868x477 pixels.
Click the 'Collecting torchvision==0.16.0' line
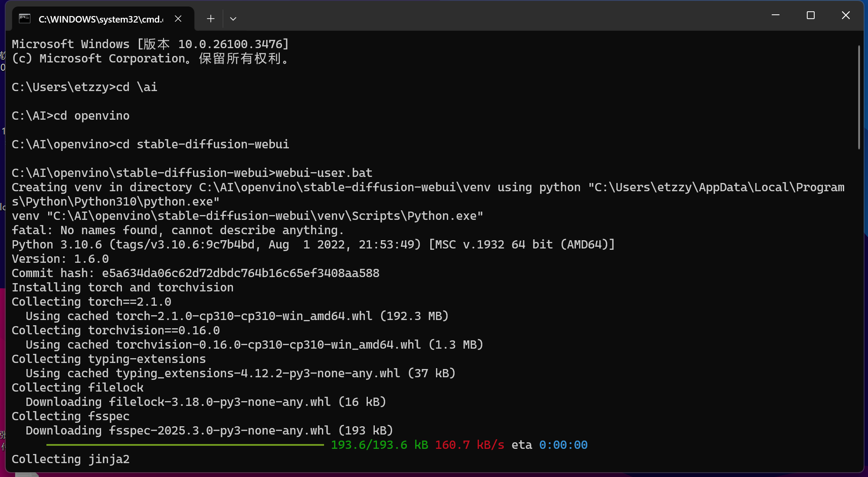[x=116, y=330]
